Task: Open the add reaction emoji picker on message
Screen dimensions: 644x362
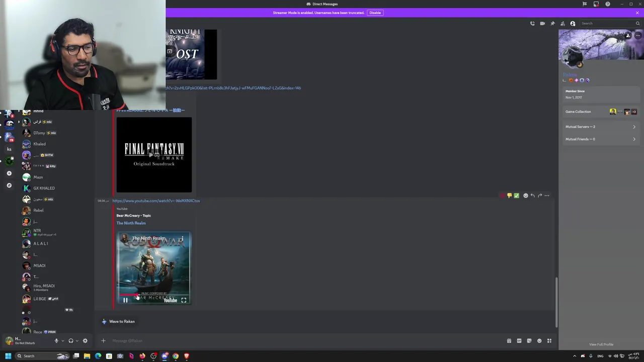Action: [526, 196]
